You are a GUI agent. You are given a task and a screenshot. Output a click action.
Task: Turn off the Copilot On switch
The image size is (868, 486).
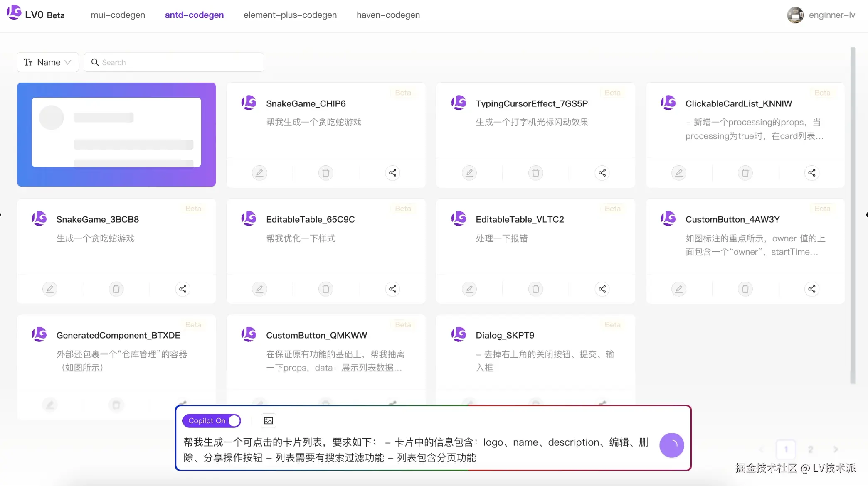pos(212,421)
